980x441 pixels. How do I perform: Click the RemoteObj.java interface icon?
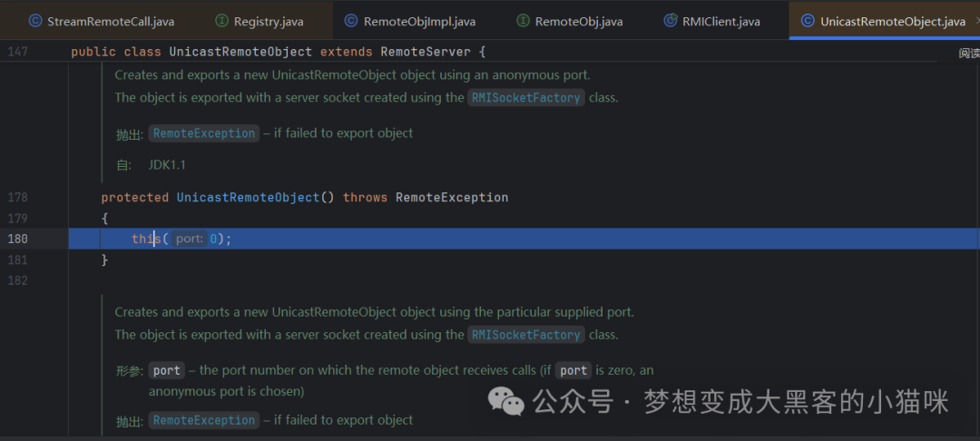click(524, 21)
